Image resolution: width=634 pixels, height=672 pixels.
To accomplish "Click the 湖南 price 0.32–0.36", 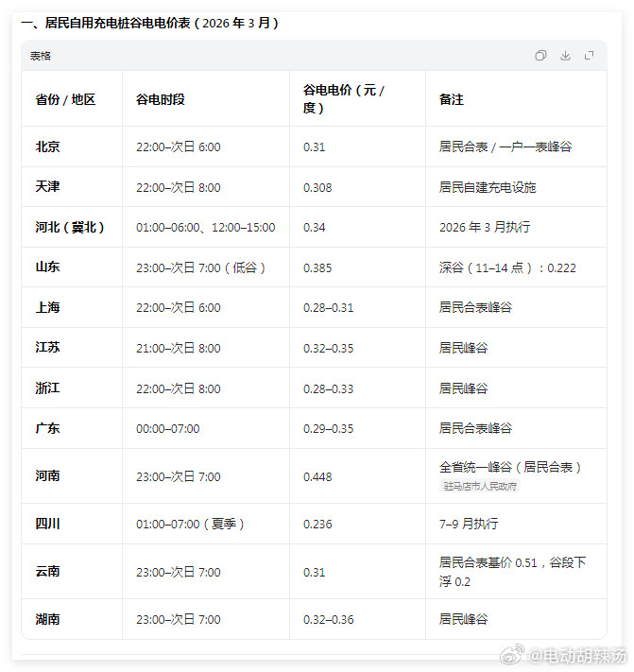I will tap(328, 620).
